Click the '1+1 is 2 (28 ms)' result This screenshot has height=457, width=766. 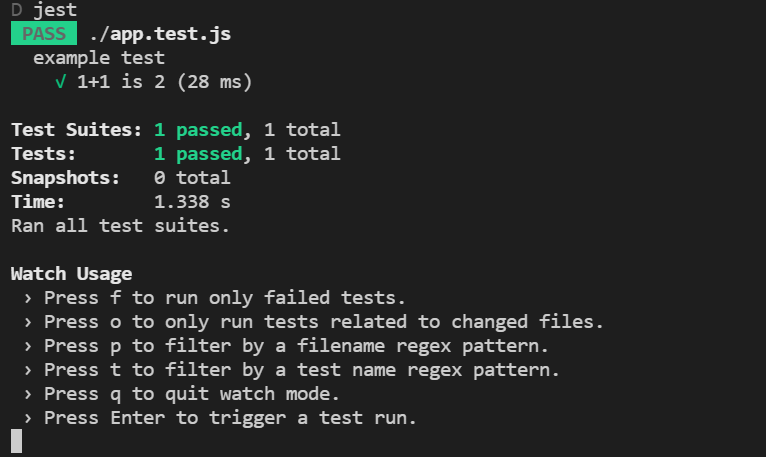pyautogui.click(x=165, y=82)
